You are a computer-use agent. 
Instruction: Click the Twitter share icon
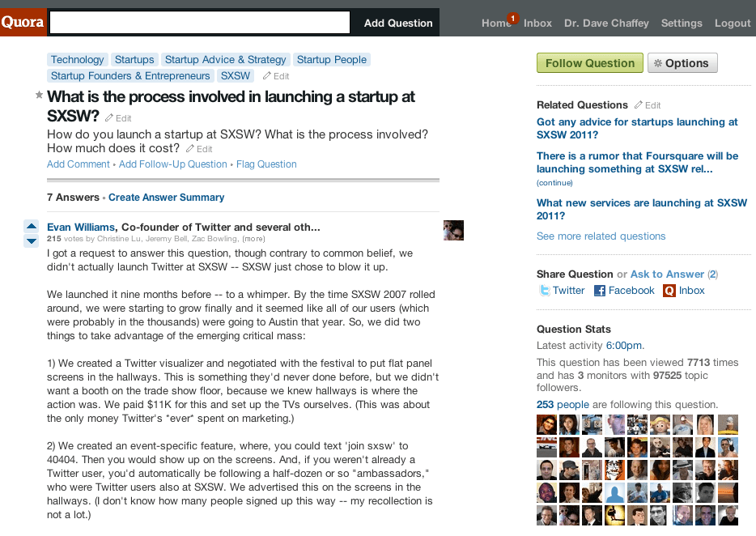544,291
